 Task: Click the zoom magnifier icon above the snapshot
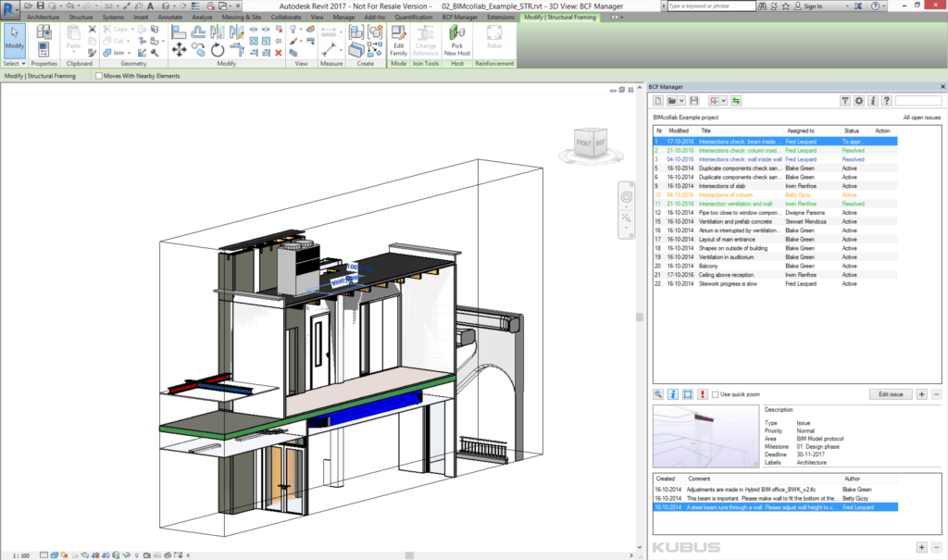(658, 394)
